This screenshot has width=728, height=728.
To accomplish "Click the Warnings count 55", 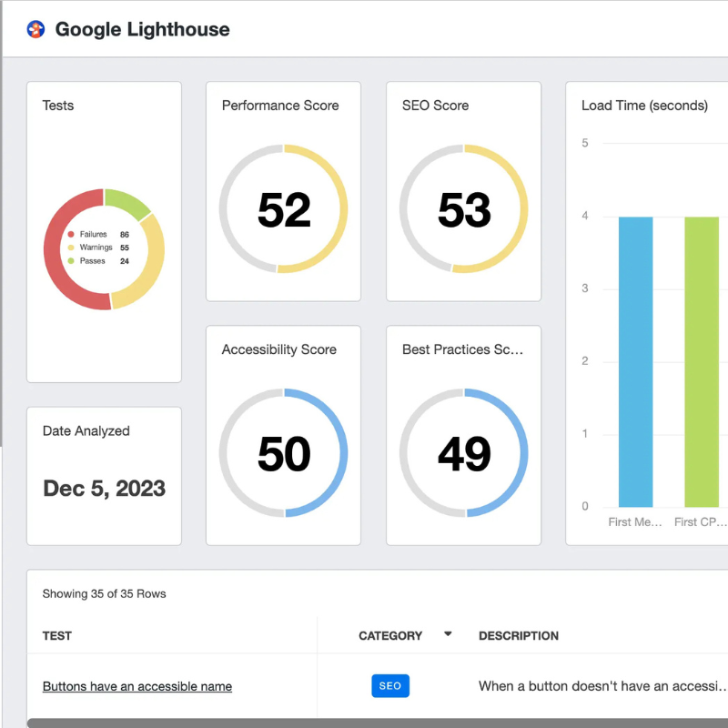I will point(125,248).
